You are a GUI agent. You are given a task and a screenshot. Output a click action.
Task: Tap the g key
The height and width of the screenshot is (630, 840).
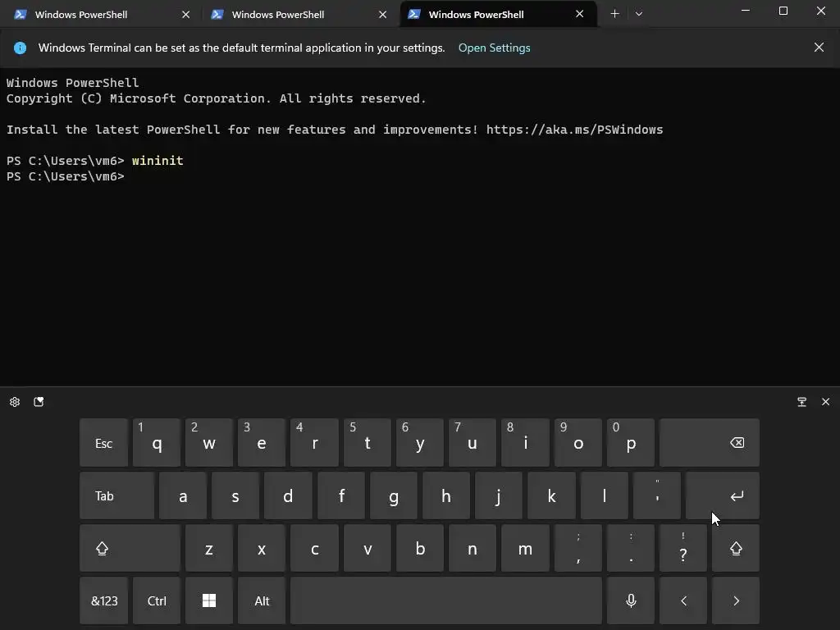(x=393, y=495)
